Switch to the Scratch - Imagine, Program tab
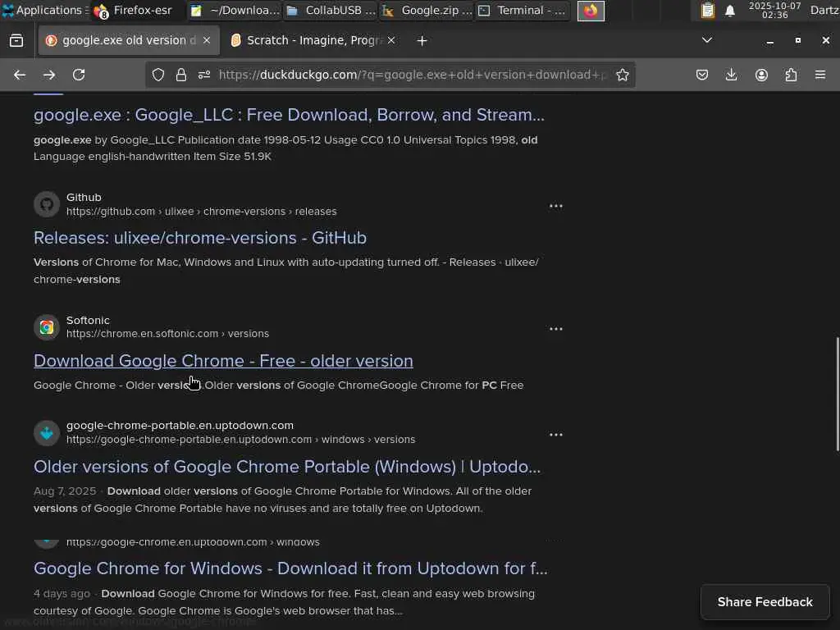 (x=313, y=41)
